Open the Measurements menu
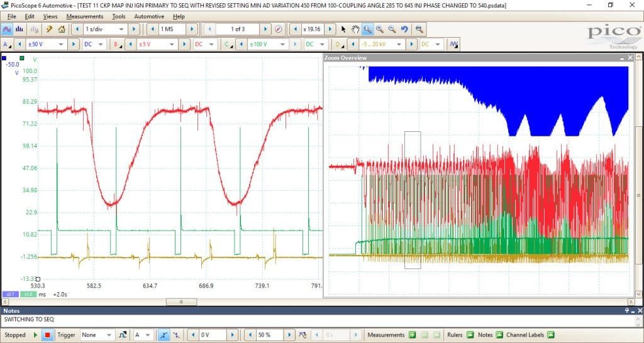The image size is (644, 343). coord(85,16)
